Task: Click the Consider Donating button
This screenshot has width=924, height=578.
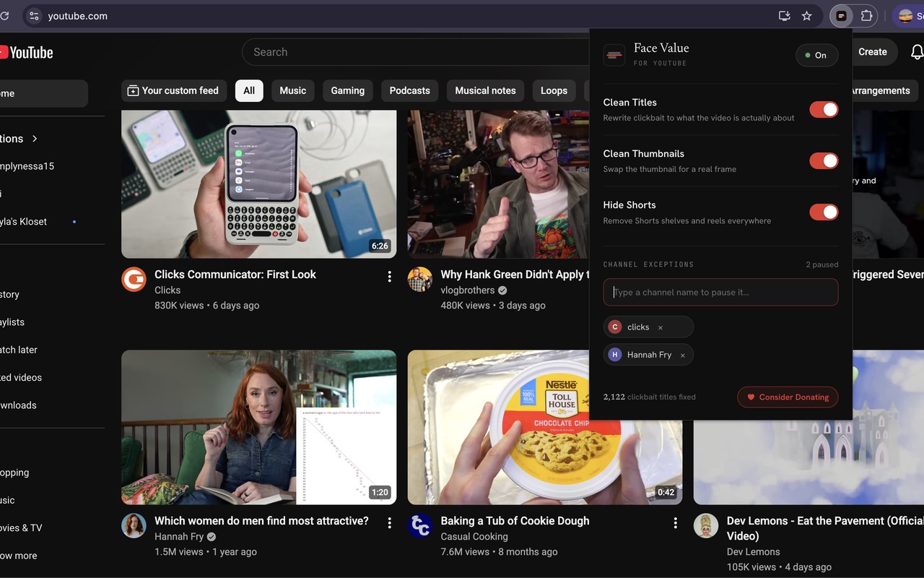Action: coord(788,397)
